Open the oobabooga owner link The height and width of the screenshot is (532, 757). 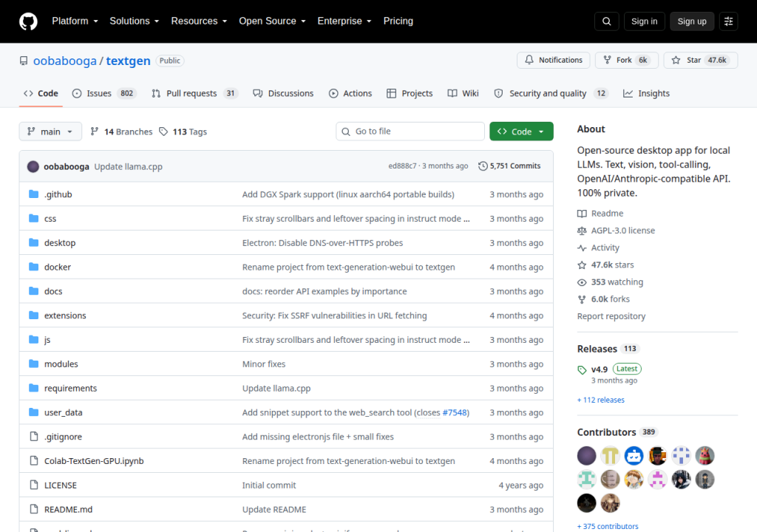pyautogui.click(x=65, y=61)
